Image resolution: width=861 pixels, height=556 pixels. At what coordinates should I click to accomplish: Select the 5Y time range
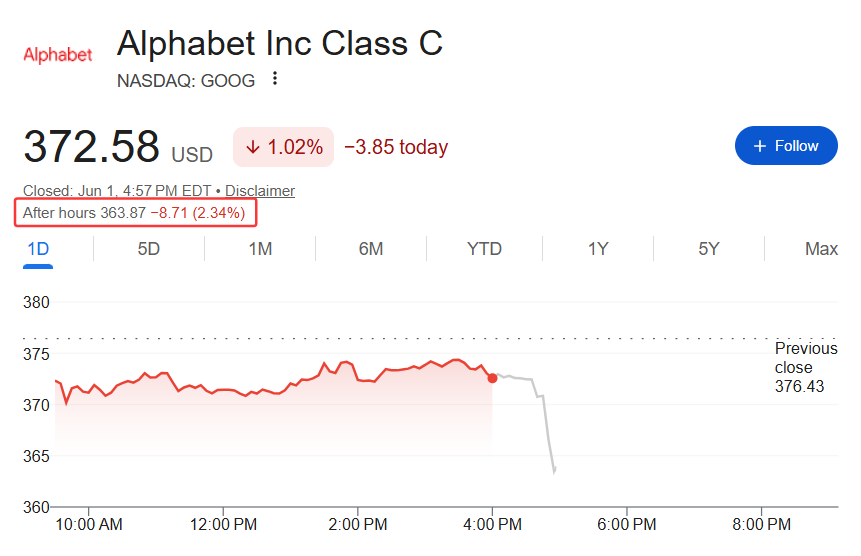[708, 249]
